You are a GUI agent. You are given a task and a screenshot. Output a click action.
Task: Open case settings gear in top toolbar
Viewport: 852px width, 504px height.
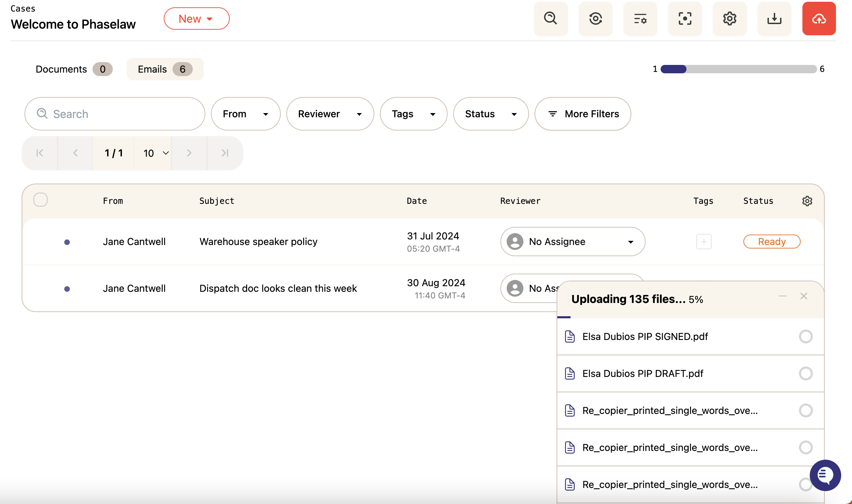pos(729,18)
